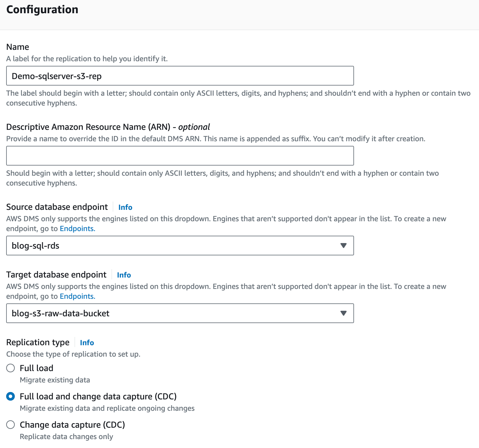Select Change data capture (CDC) only
Viewport: 479px width, 448px height.
click(x=10, y=425)
